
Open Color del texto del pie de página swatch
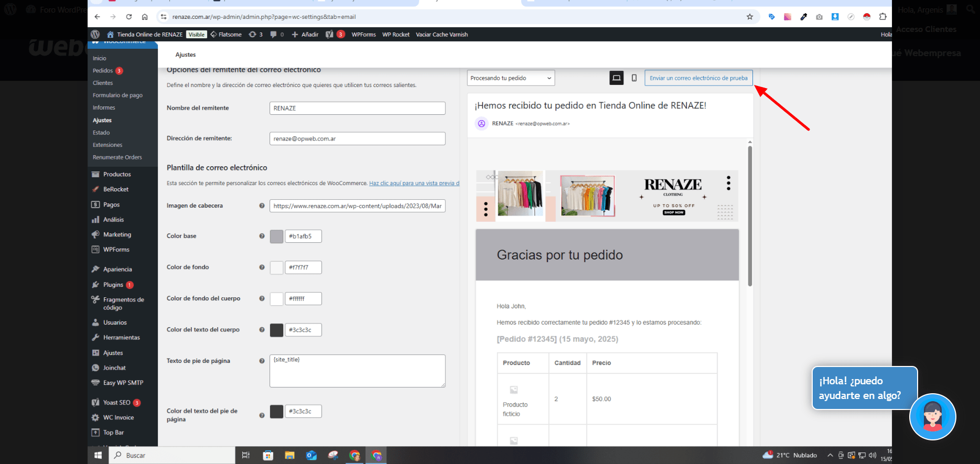click(x=276, y=412)
